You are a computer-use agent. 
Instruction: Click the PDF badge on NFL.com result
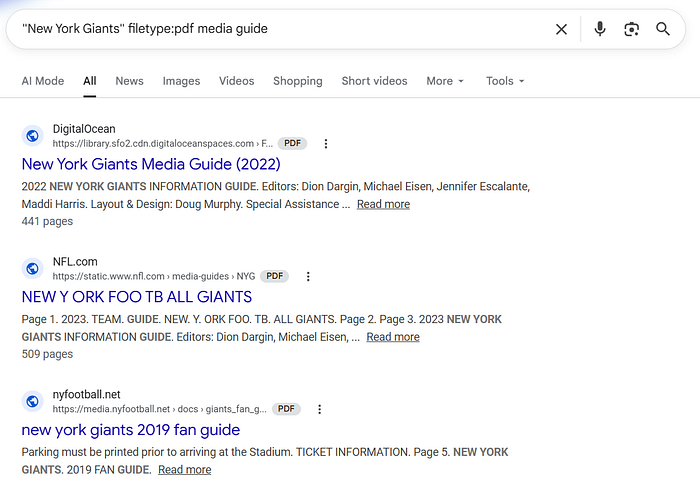tap(275, 276)
